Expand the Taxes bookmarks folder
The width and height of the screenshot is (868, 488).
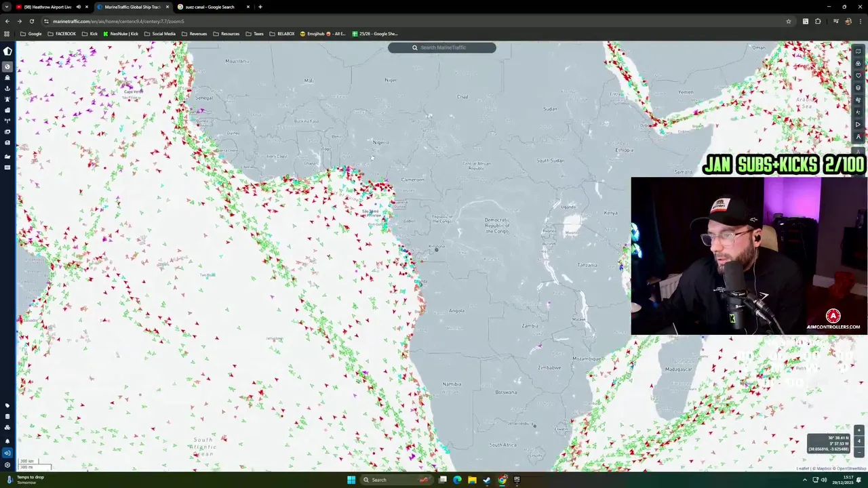click(x=254, y=34)
